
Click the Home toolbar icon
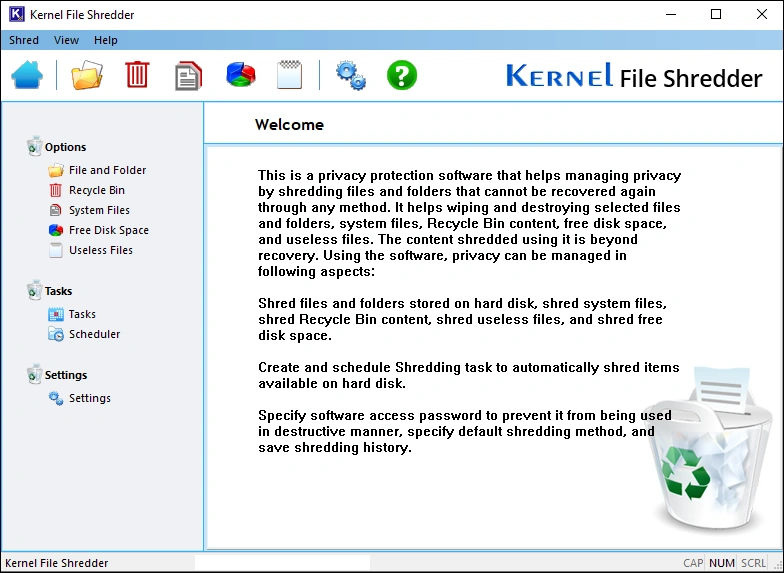tap(27, 75)
